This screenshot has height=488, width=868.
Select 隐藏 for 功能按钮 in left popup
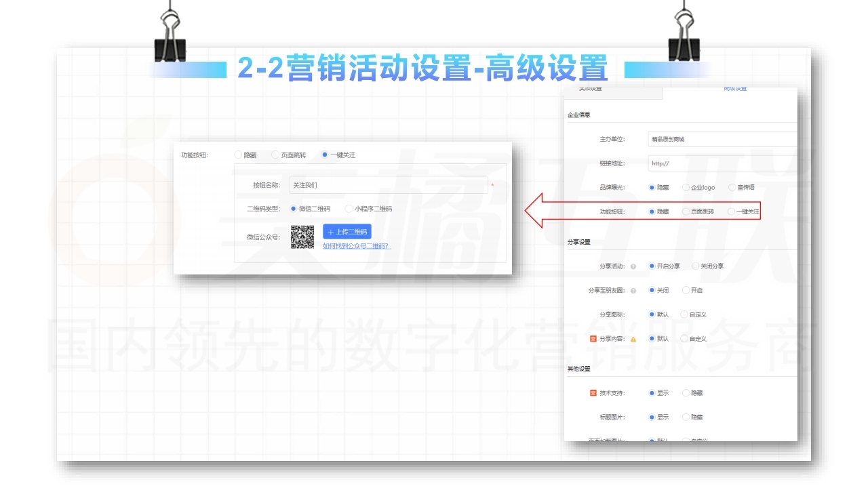[238, 155]
